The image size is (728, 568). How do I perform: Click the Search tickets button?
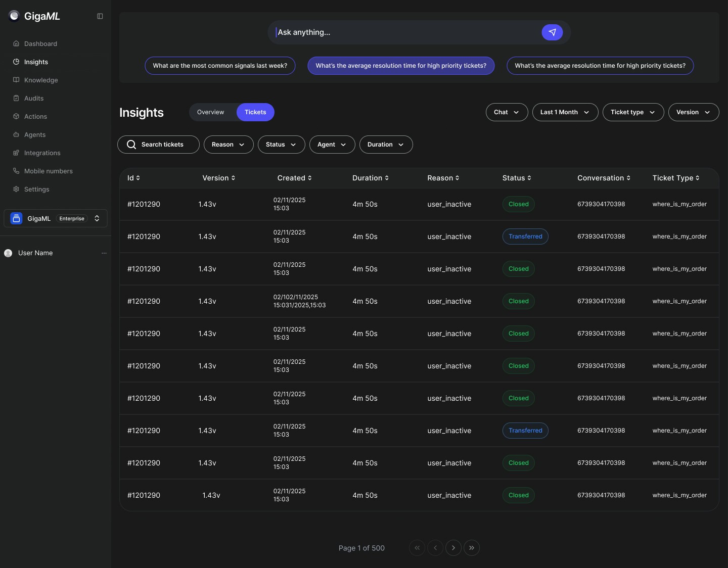(x=158, y=145)
